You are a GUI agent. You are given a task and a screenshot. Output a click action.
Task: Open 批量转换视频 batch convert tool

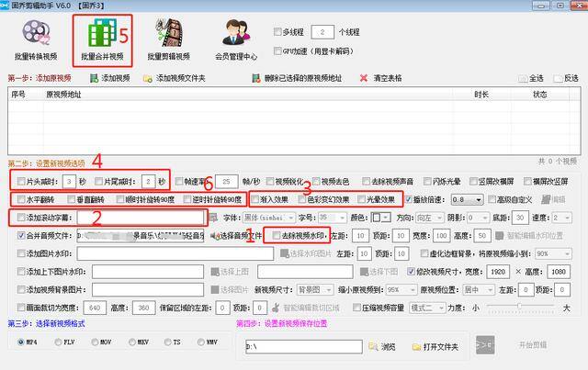click(36, 40)
